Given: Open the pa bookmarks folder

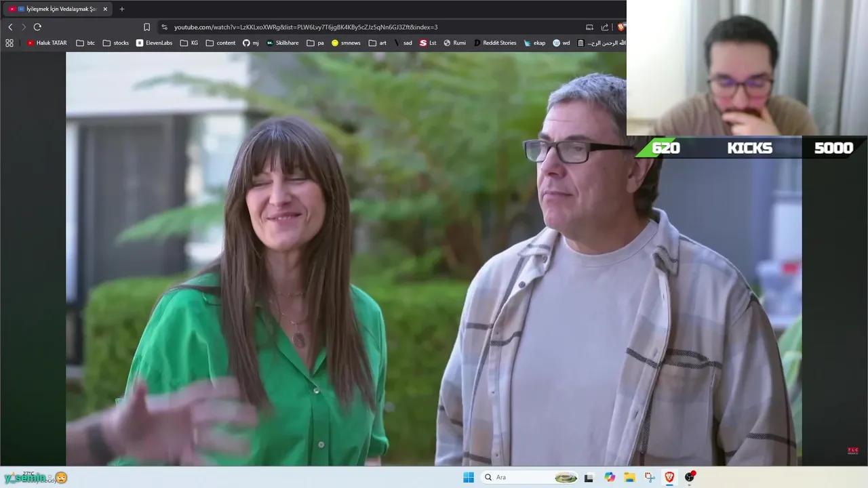Looking at the screenshot, I should [x=315, y=43].
